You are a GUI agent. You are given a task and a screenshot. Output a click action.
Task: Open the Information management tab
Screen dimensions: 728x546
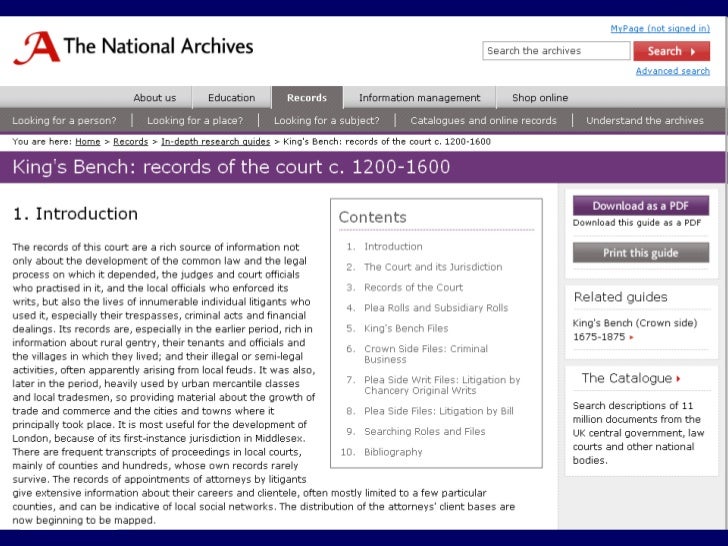[x=419, y=98]
